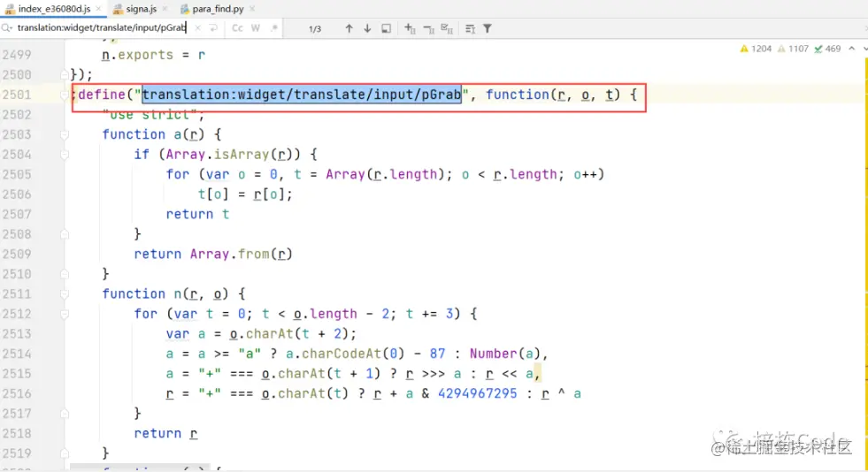Screen dimensions: 868x472
Task: Collapse function a at line 2503
Action: pos(65,134)
